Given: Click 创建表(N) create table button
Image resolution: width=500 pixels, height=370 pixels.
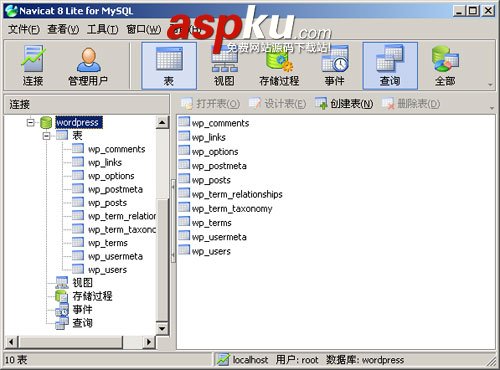Looking at the screenshot, I should point(344,104).
